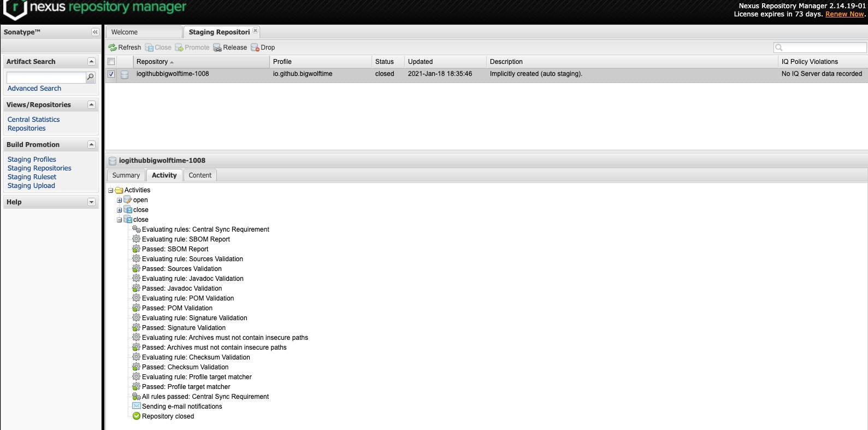Screen dimensions: 868x430
Task: Click the 'No IQ Server data recorded' cell
Action: pyautogui.click(x=822, y=74)
